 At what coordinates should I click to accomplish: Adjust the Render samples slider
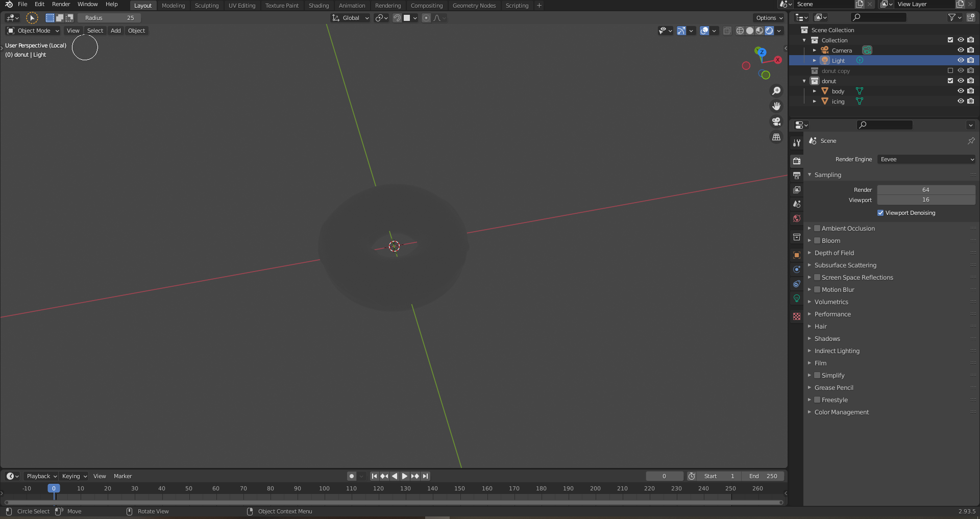[926, 190]
